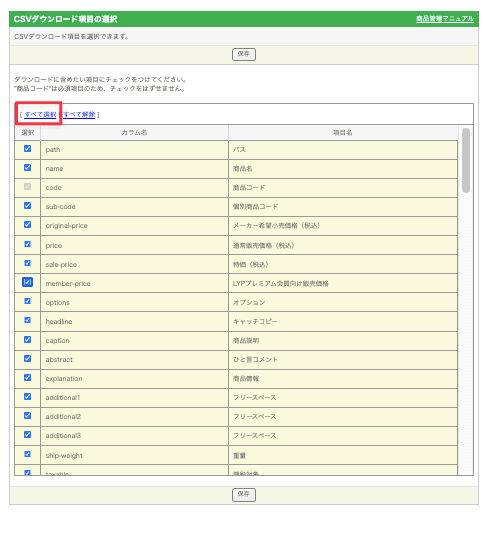Click the disabled code checkbox
The image size is (483, 550).
(x=27, y=187)
